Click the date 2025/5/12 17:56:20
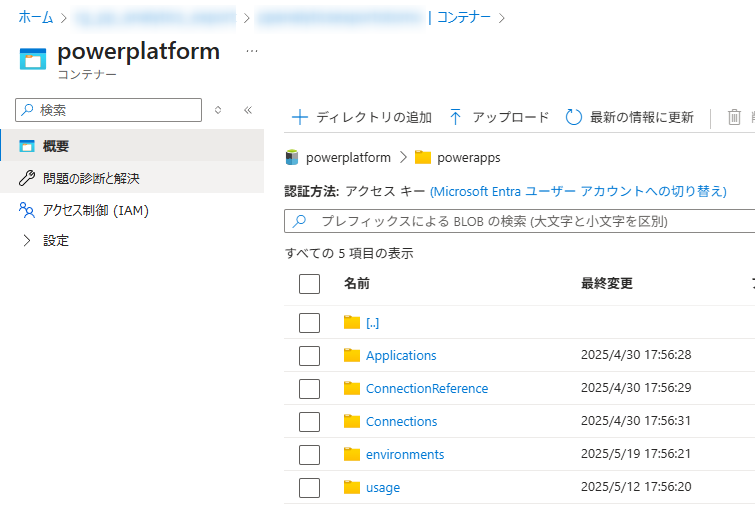 (636, 486)
